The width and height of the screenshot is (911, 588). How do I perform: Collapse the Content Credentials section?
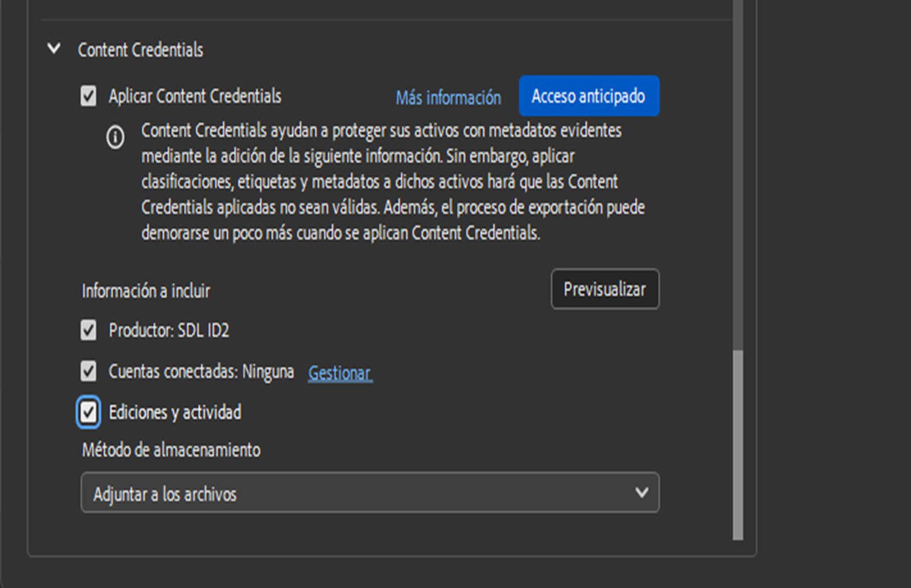coord(54,49)
